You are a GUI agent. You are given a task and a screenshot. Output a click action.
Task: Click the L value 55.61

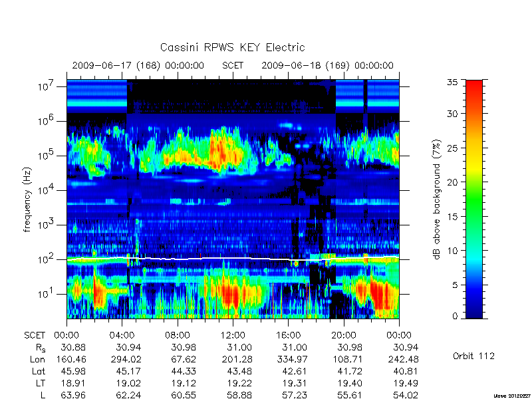[x=350, y=395]
